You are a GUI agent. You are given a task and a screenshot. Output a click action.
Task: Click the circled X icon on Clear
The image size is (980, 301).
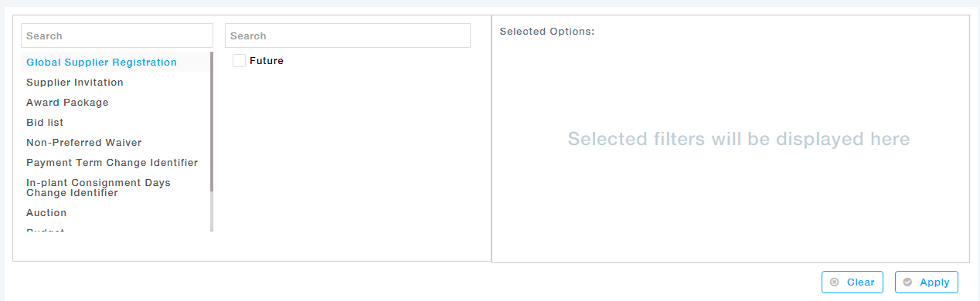(835, 282)
